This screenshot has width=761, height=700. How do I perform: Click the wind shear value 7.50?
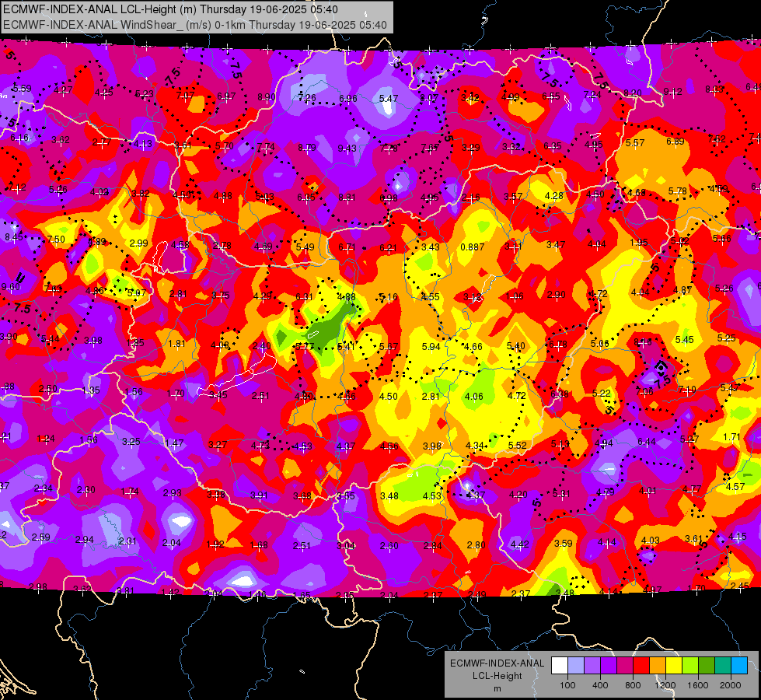56,239
